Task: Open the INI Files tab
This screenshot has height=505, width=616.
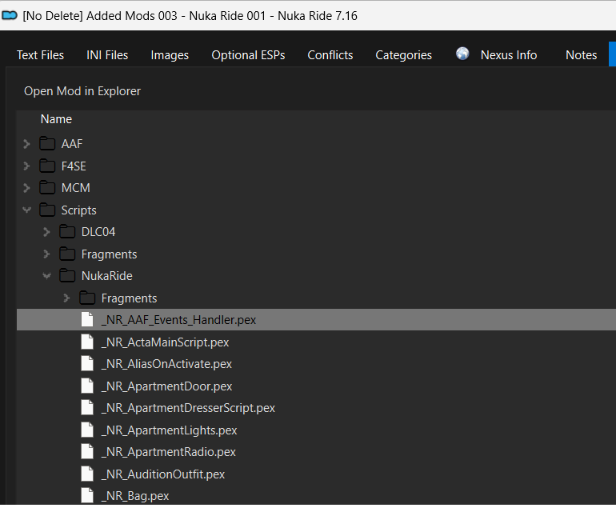Action: click(107, 55)
